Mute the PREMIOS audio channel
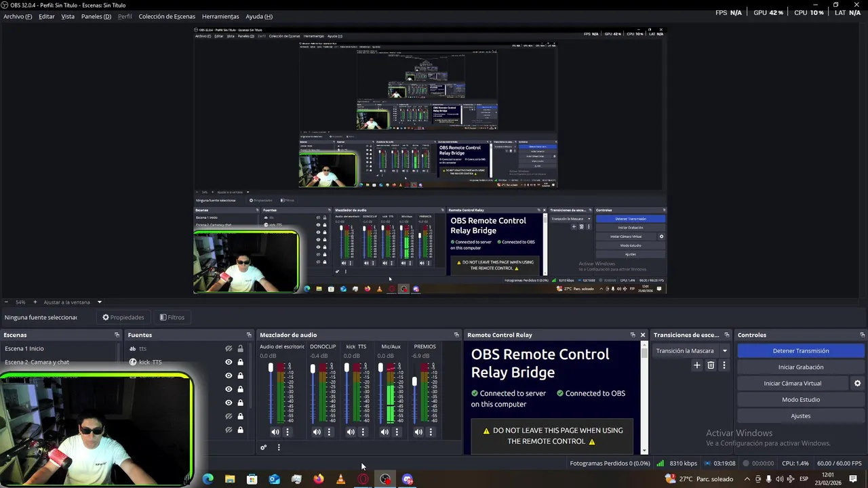 coord(418,432)
